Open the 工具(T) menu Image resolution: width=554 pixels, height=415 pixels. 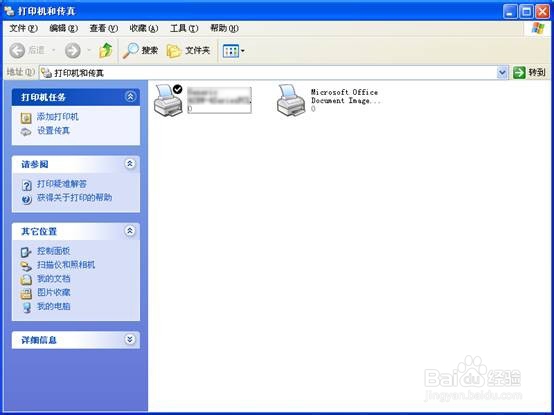coord(184,28)
